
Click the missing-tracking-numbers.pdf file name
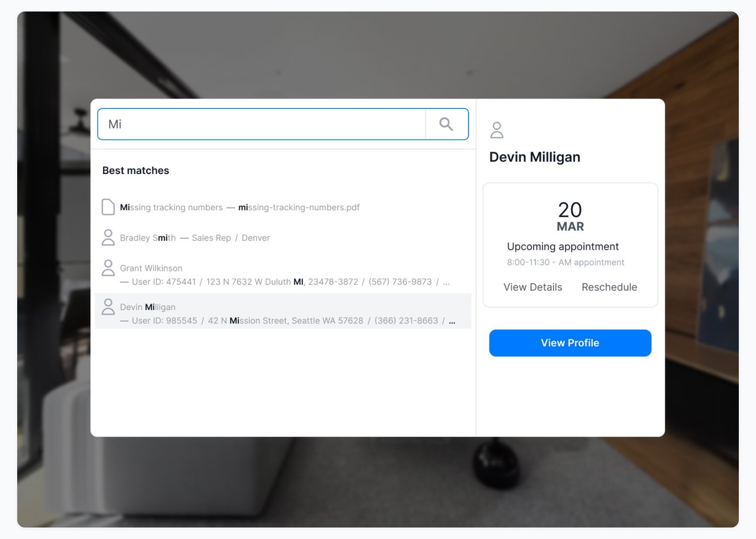click(299, 207)
